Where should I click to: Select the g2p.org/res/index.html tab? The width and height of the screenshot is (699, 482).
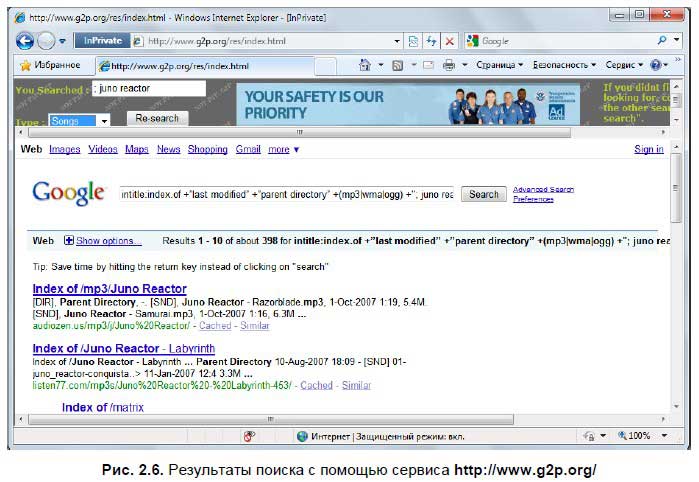point(205,66)
